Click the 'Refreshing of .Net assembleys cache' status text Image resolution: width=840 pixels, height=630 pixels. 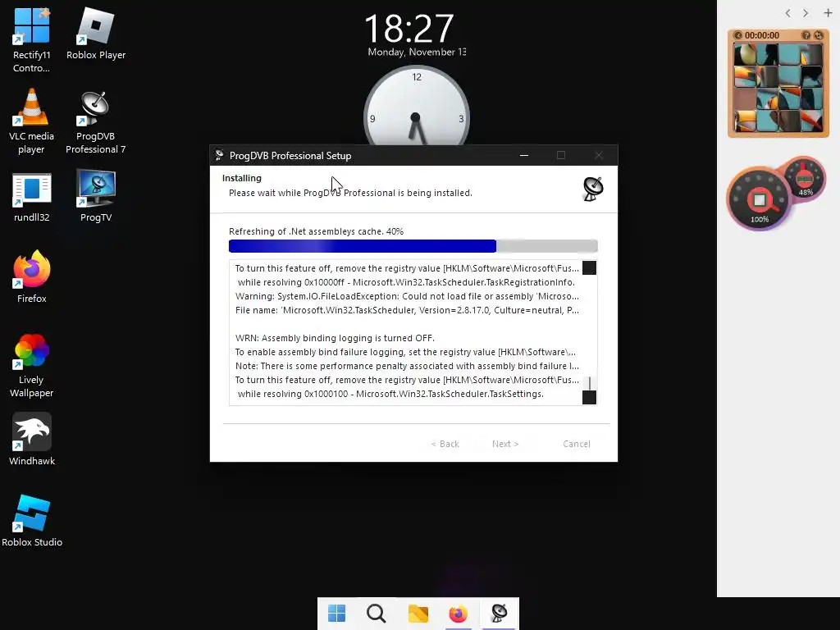[316, 231]
